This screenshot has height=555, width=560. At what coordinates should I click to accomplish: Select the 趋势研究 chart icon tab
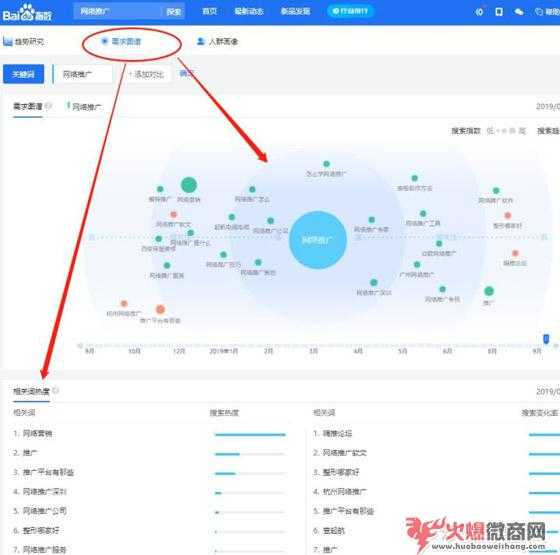[8, 41]
